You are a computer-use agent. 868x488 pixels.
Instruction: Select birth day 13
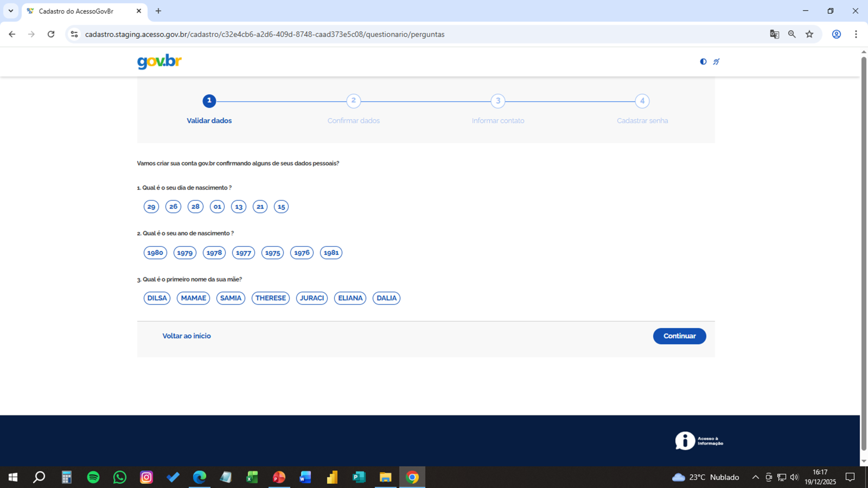click(x=239, y=207)
